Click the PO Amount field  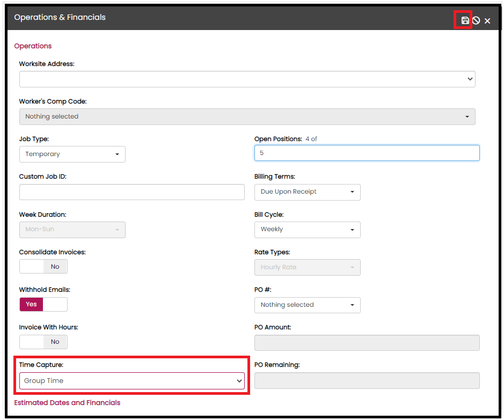pos(367,343)
